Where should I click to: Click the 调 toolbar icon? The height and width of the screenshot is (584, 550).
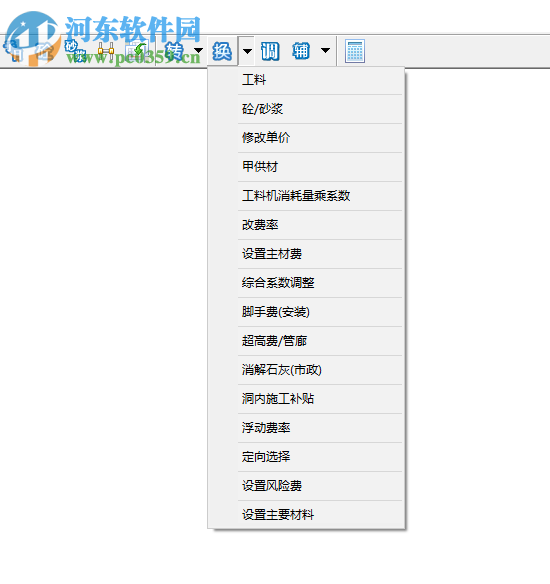click(x=270, y=51)
